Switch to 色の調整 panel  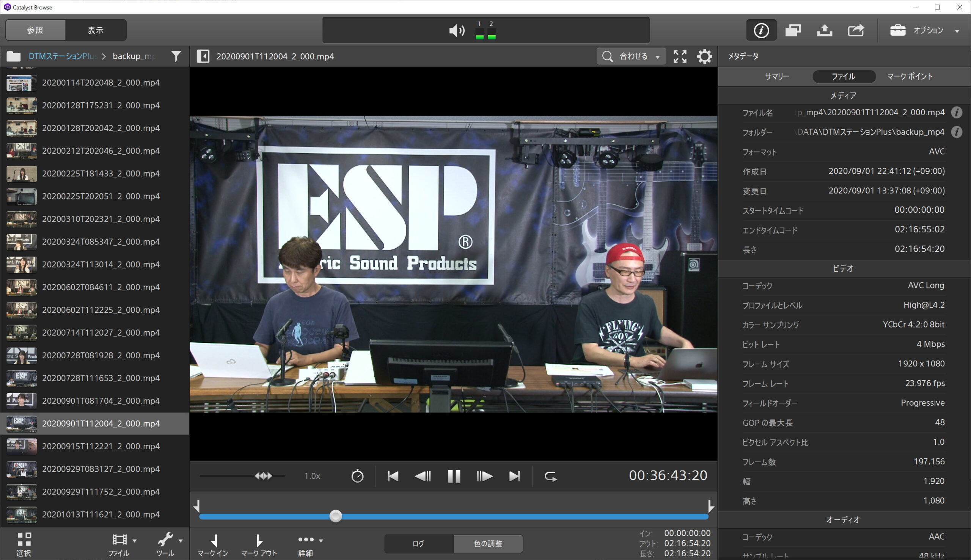(x=488, y=543)
